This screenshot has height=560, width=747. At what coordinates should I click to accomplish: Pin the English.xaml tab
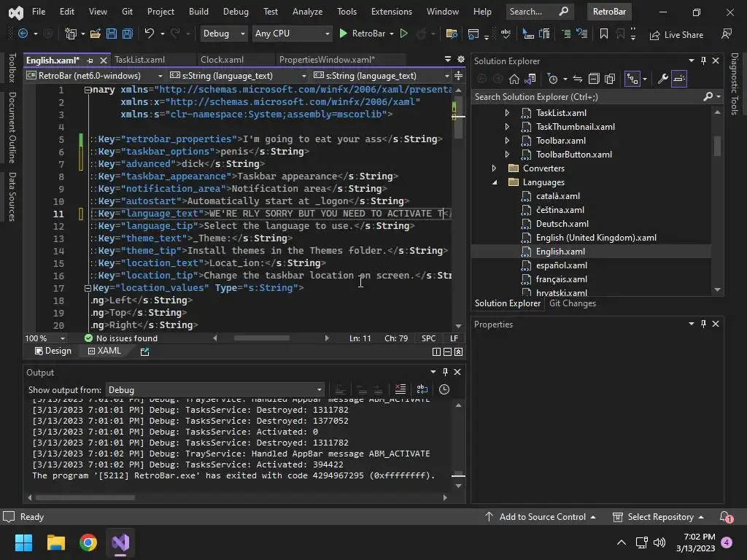point(90,61)
